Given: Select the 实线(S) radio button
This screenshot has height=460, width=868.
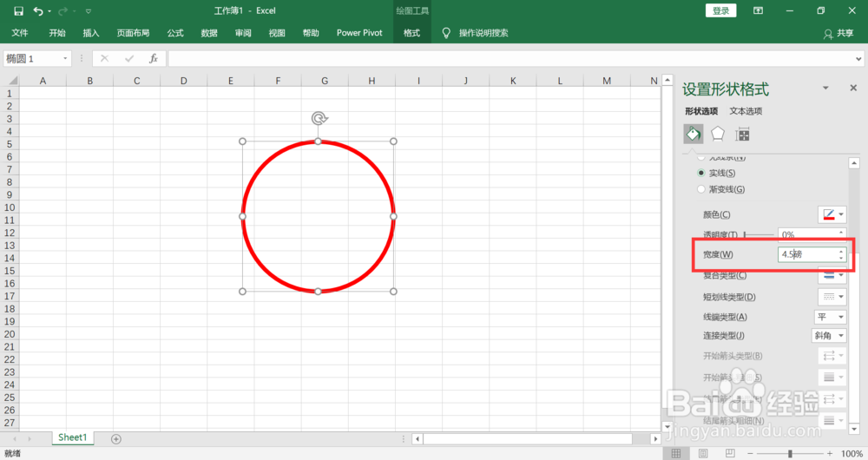Looking at the screenshot, I should coord(701,174).
